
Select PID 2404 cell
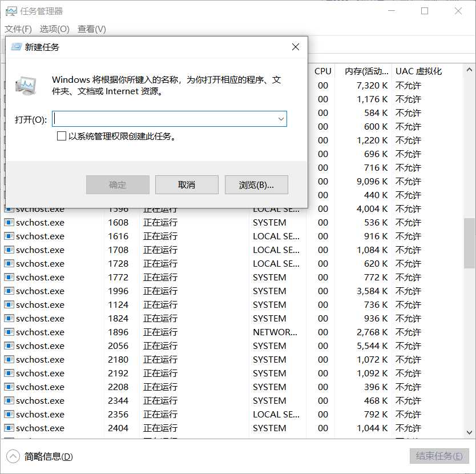(x=118, y=428)
